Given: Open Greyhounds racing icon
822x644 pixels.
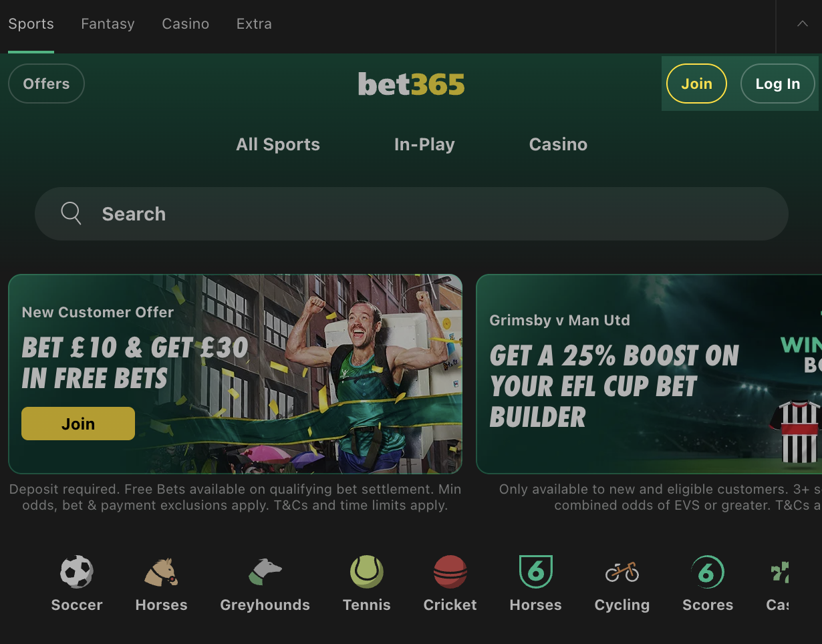Looking at the screenshot, I should click(265, 572).
